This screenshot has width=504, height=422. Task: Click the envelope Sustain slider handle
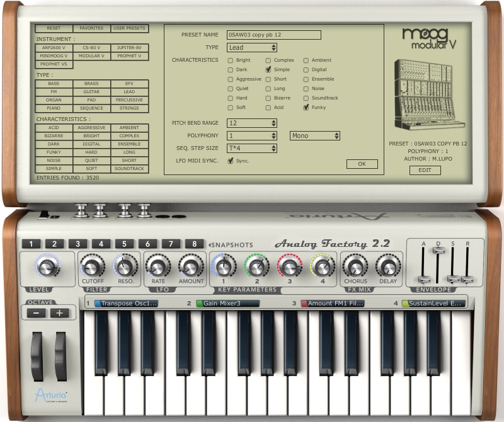(x=453, y=279)
